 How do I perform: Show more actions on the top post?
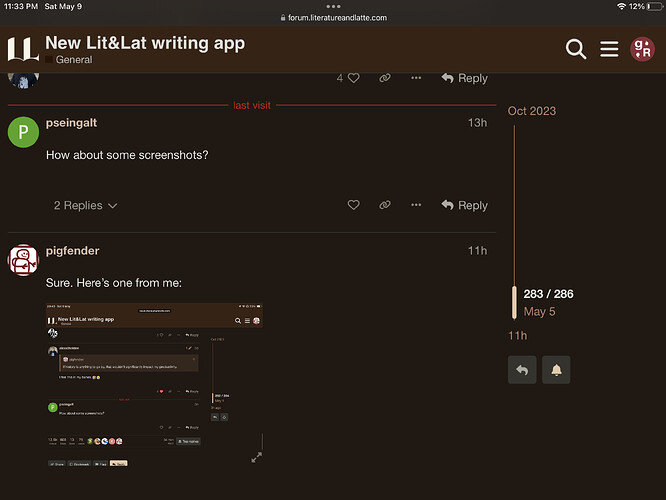pos(416,78)
